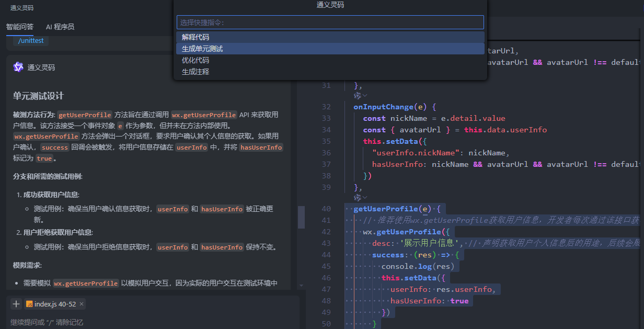Click Lingma icon above getUserProfile function

pyautogui.click(x=358, y=198)
